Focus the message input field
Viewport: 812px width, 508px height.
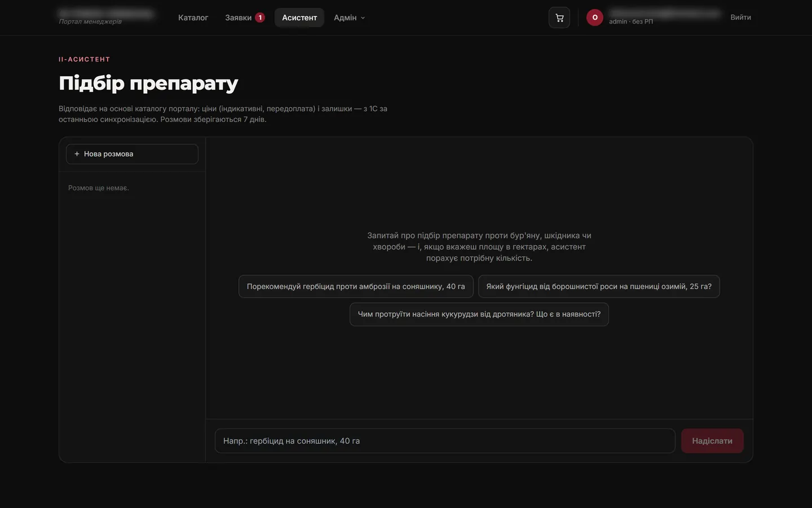point(445,441)
